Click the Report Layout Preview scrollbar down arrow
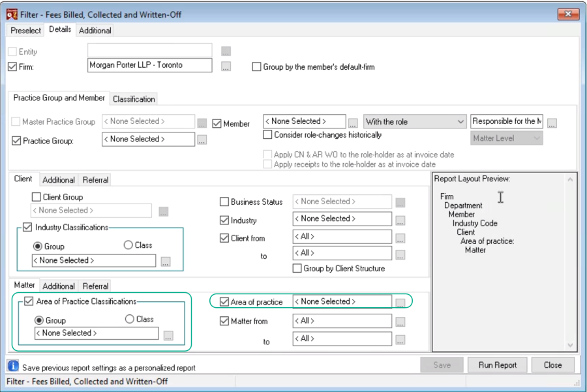 pyautogui.click(x=570, y=345)
